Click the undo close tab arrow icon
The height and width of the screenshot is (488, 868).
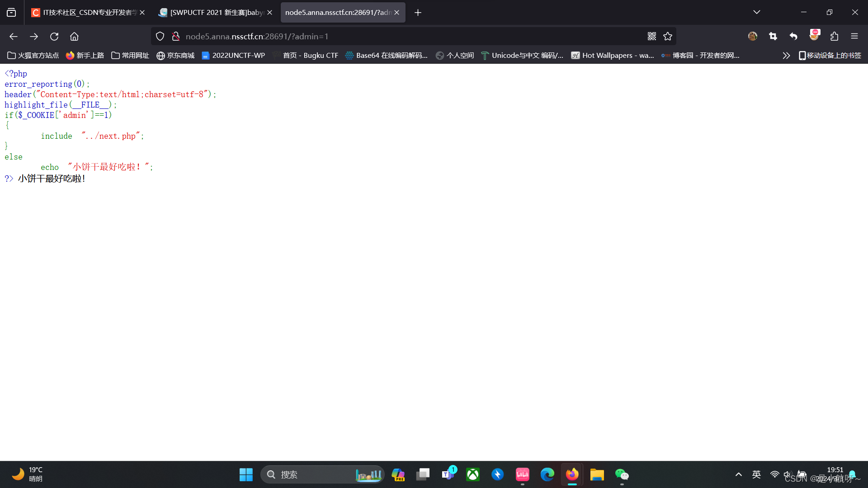coord(793,37)
